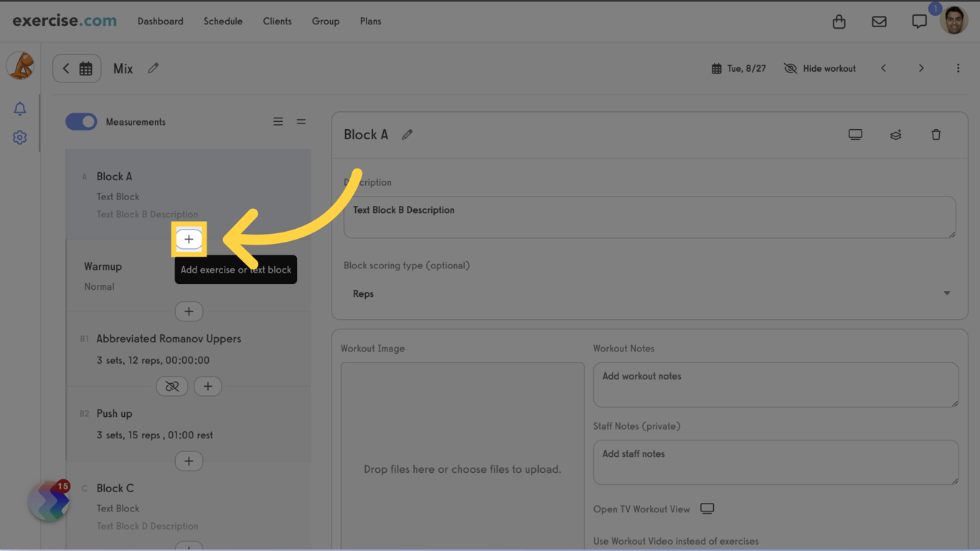Open the Tue, 8/27 date picker
Viewport: 980px width, 551px height.
click(738, 69)
